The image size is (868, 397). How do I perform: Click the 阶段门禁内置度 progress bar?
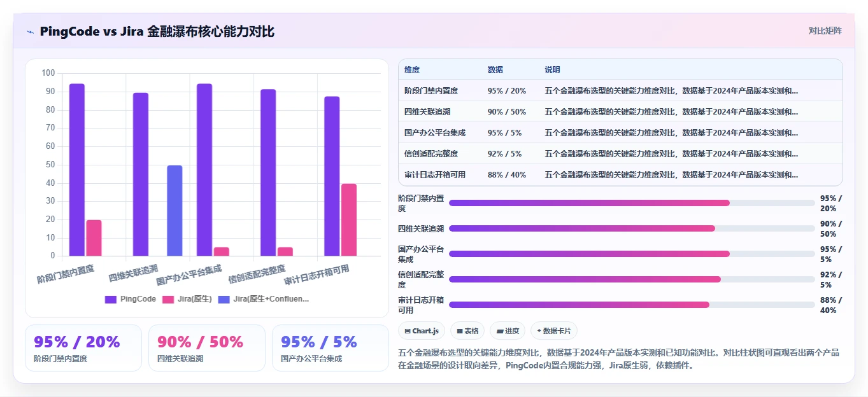pos(632,203)
